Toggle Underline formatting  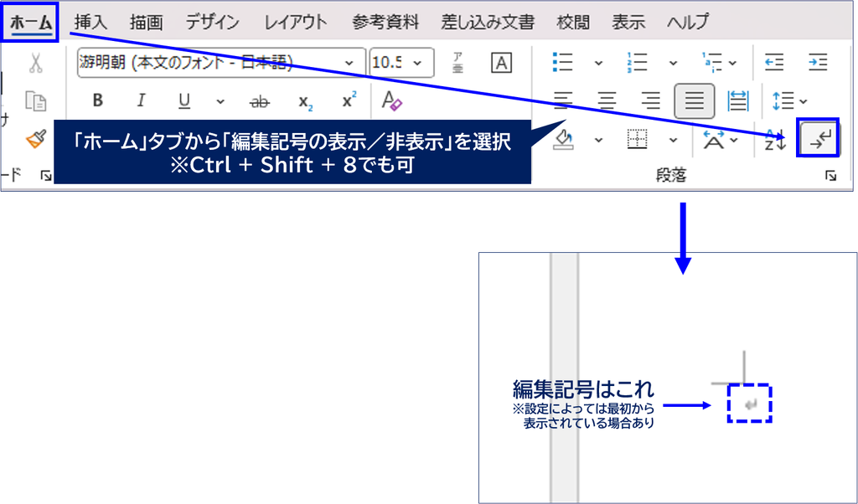184,101
